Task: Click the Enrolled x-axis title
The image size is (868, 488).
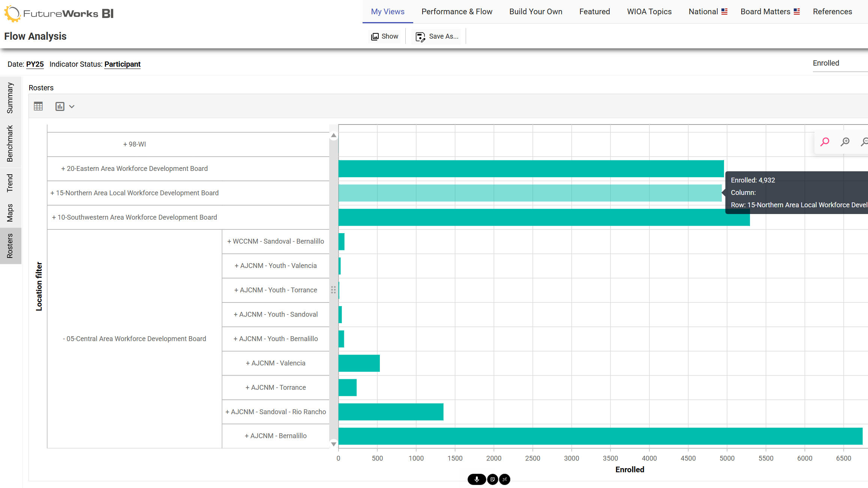Action: 630,470
